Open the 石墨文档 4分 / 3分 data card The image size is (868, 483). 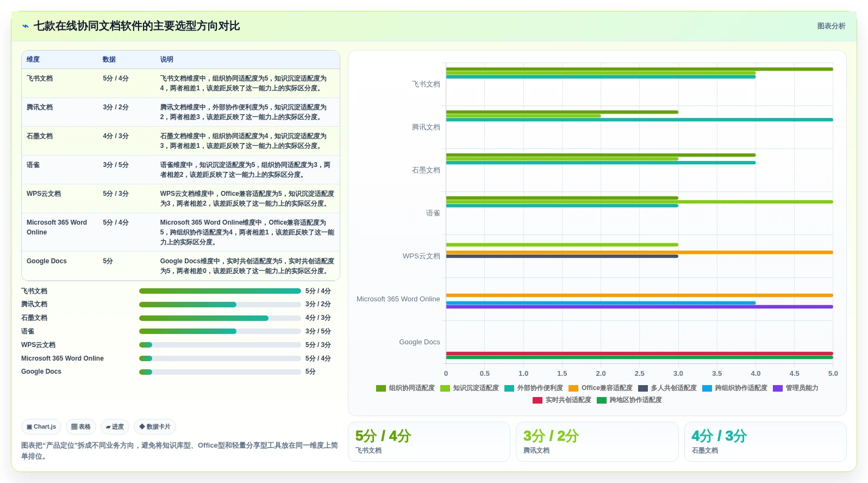coord(765,442)
